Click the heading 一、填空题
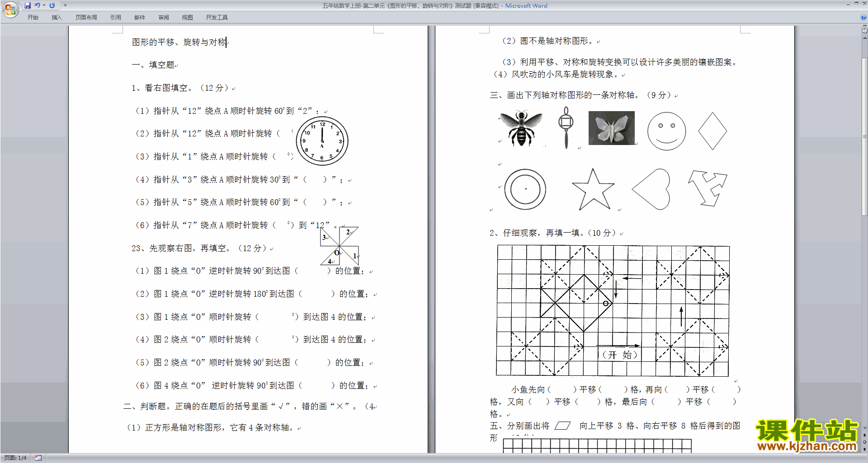The height and width of the screenshot is (463, 868). coord(153,65)
